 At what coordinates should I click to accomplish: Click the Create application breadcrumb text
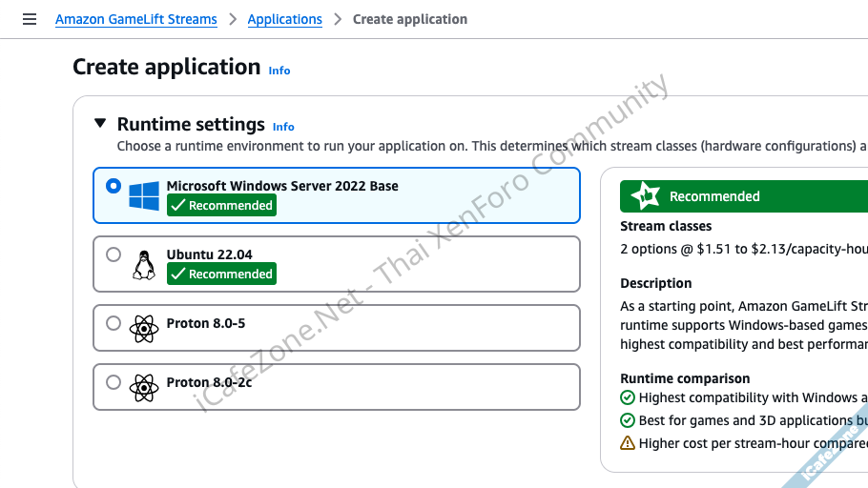(410, 19)
